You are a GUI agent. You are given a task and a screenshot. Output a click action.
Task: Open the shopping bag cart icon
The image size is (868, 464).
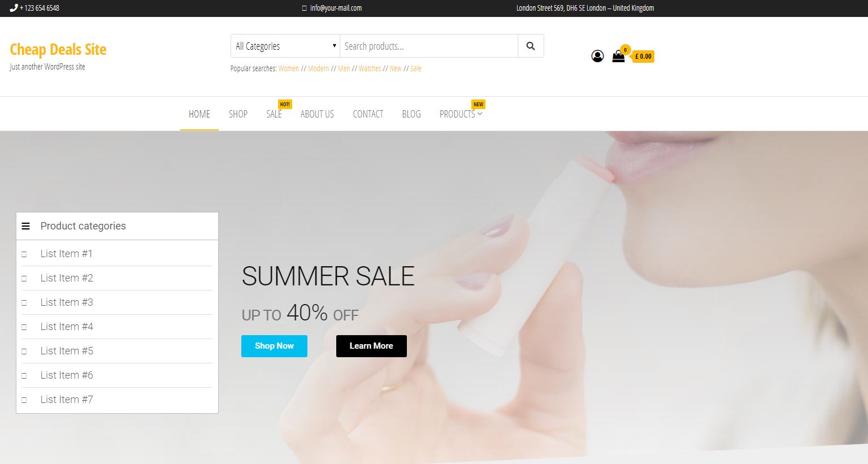pyautogui.click(x=618, y=56)
